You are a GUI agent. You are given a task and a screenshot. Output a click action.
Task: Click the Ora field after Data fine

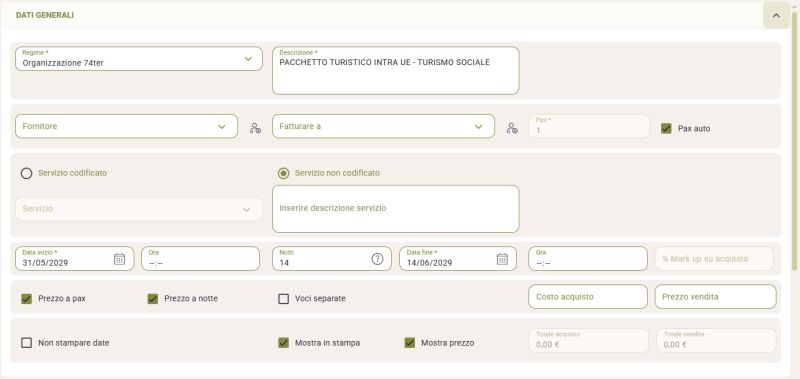click(588, 259)
